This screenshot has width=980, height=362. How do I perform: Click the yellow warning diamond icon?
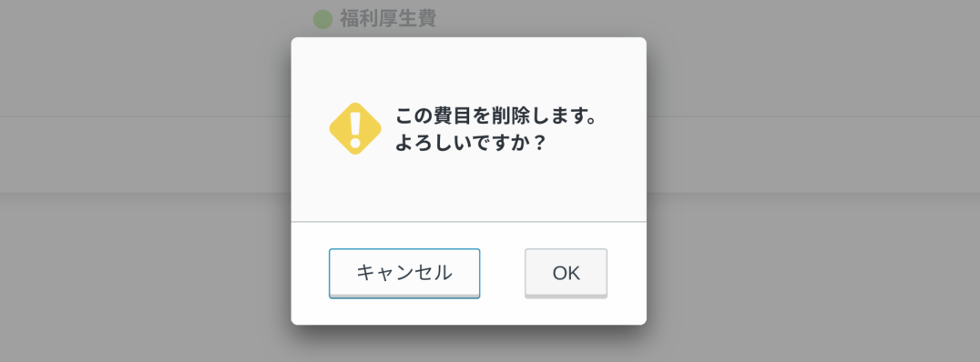click(355, 128)
